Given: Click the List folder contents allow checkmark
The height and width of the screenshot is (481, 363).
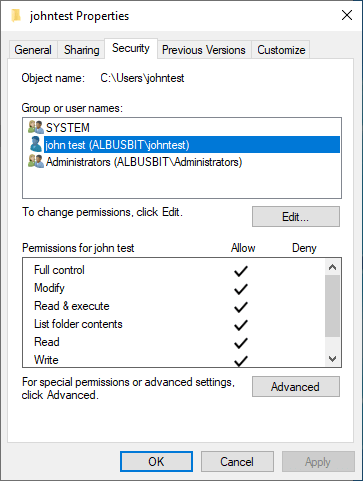Looking at the screenshot, I should [x=241, y=325].
